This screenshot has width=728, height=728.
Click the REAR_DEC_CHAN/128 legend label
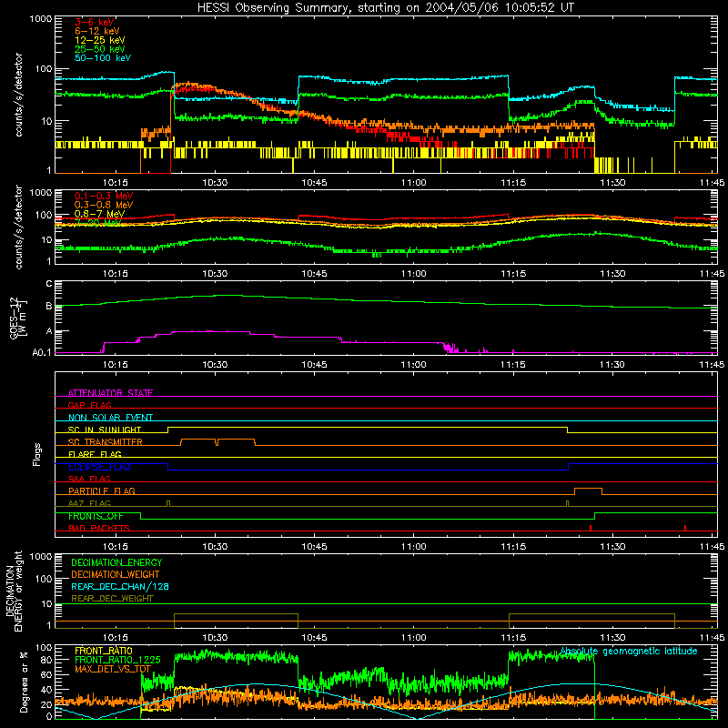coord(120,586)
